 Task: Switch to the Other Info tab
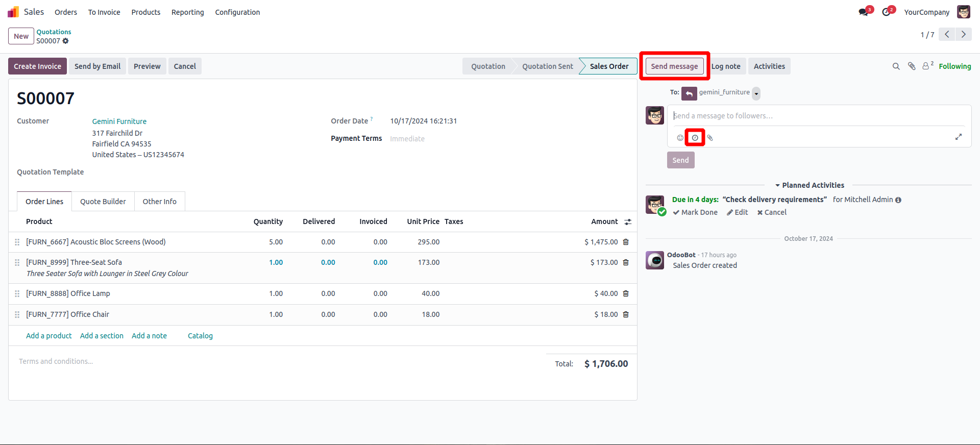(x=160, y=202)
